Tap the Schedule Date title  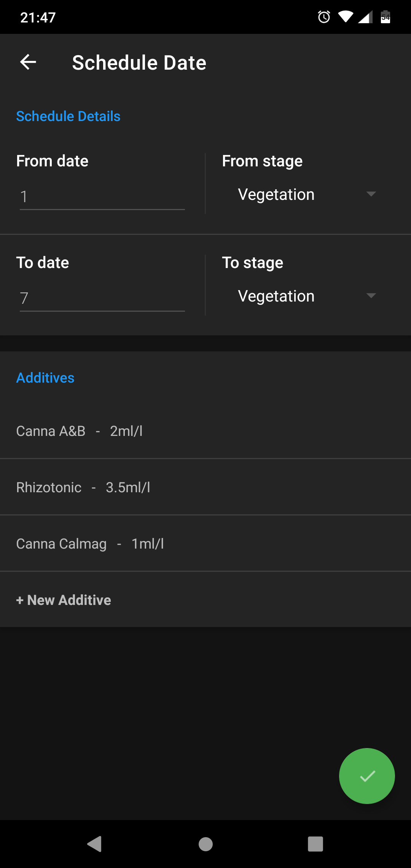pyautogui.click(x=139, y=62)
